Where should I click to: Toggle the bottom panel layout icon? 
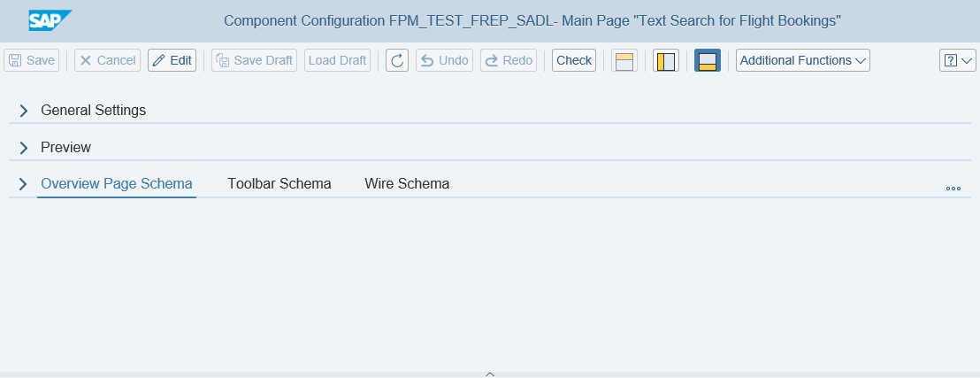pos(708,61)
